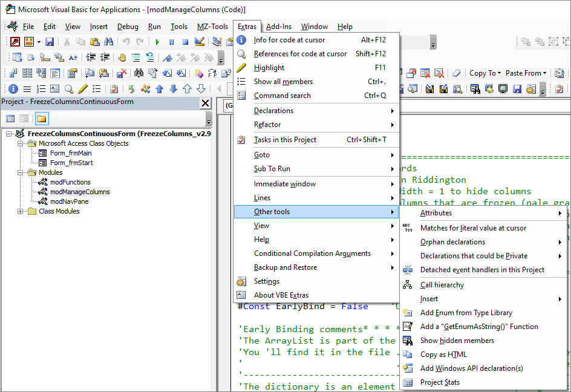Image resolution: width=571 pixels, height=392 pixels.
Task: Click the Undo arrow icon
Action: pyautogui.click(x=126, y=42)
